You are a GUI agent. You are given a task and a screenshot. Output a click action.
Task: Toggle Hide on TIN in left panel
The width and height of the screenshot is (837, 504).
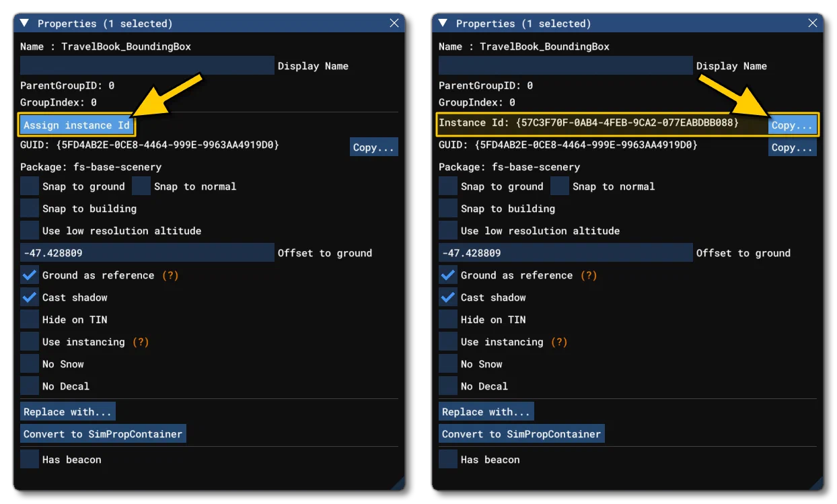pos(30,320)
